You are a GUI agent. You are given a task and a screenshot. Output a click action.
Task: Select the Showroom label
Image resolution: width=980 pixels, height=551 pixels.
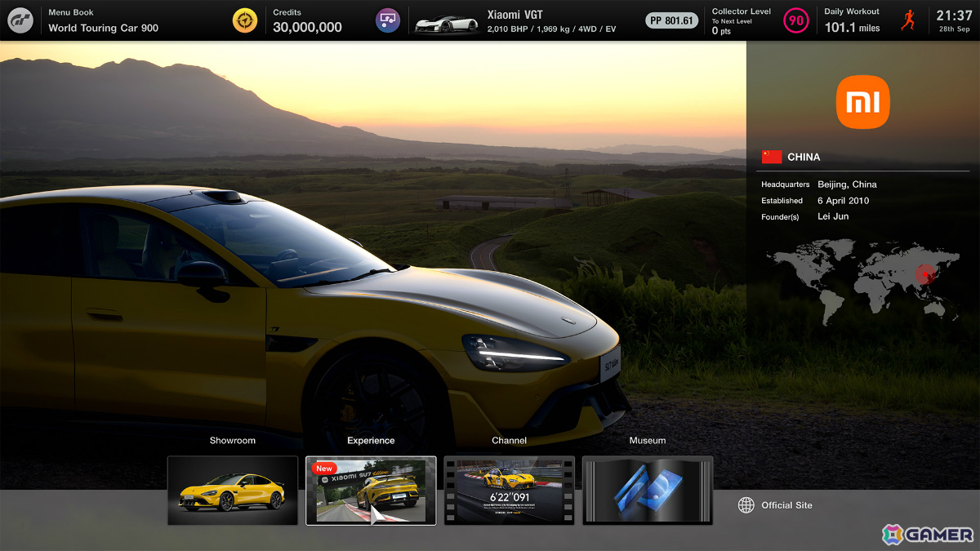tap(233, 441)
